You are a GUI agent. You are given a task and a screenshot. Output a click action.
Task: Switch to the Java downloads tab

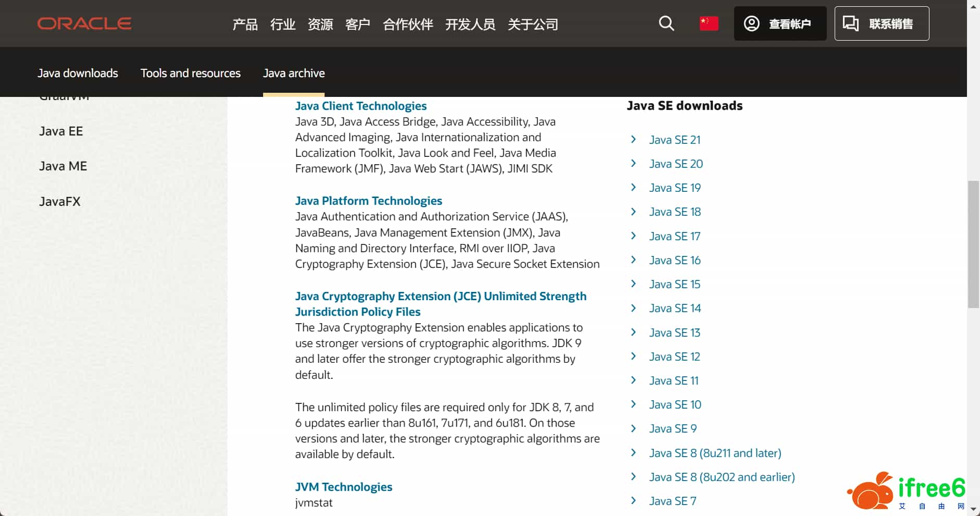[x=78, y=73]
